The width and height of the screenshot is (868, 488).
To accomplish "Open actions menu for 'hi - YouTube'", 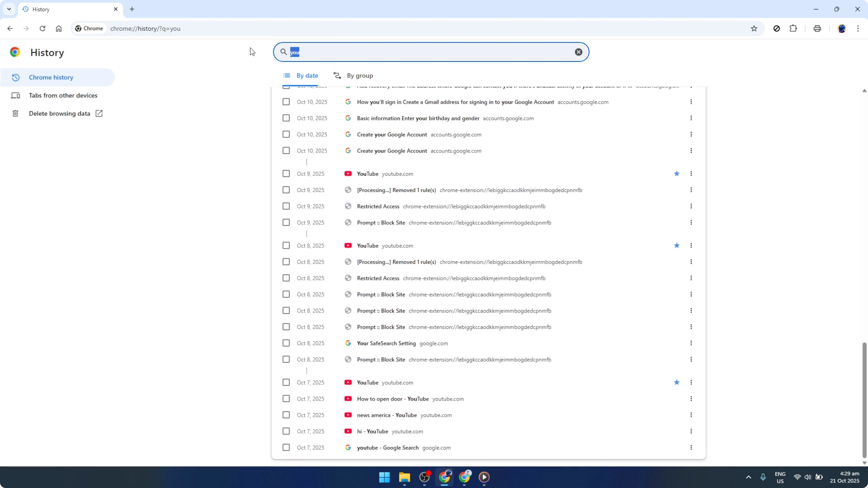I will tap(691, 431).
